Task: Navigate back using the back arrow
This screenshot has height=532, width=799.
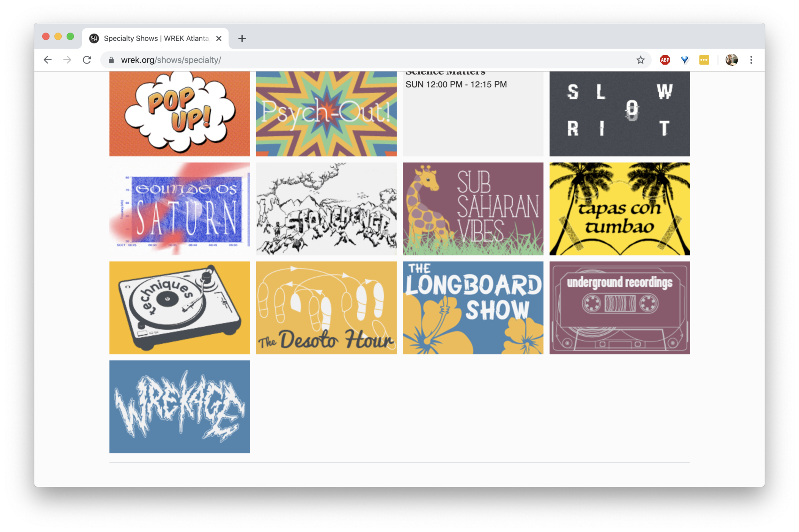Action: 48,60
